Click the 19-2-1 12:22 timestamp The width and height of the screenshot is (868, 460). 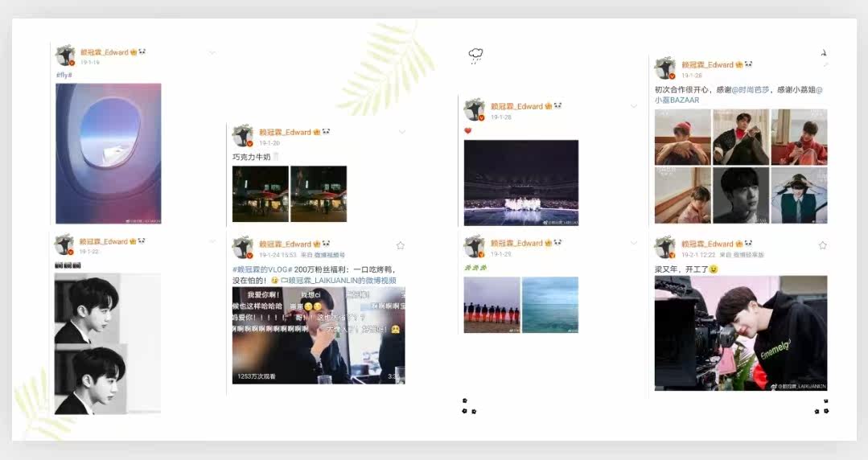698,255
